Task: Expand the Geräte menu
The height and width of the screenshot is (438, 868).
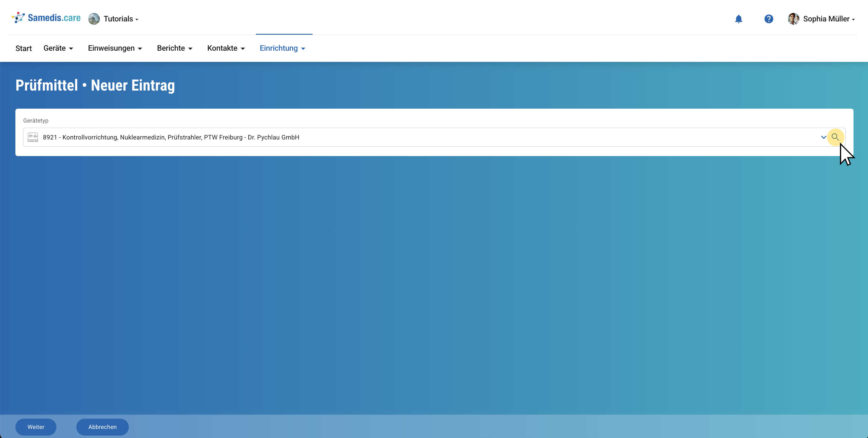Action: point(58,48)
